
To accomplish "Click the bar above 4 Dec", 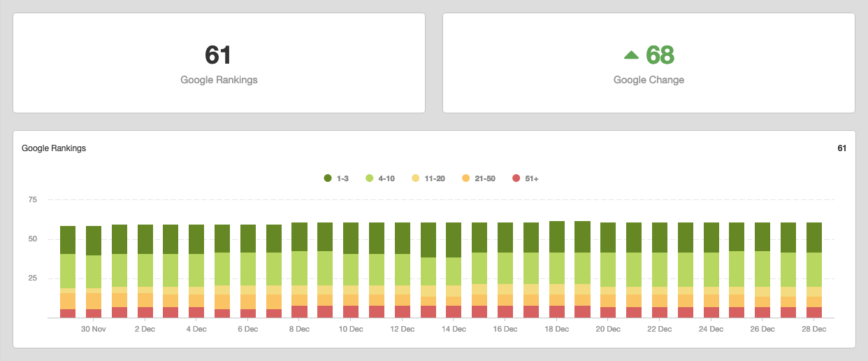I will [196, 271].
